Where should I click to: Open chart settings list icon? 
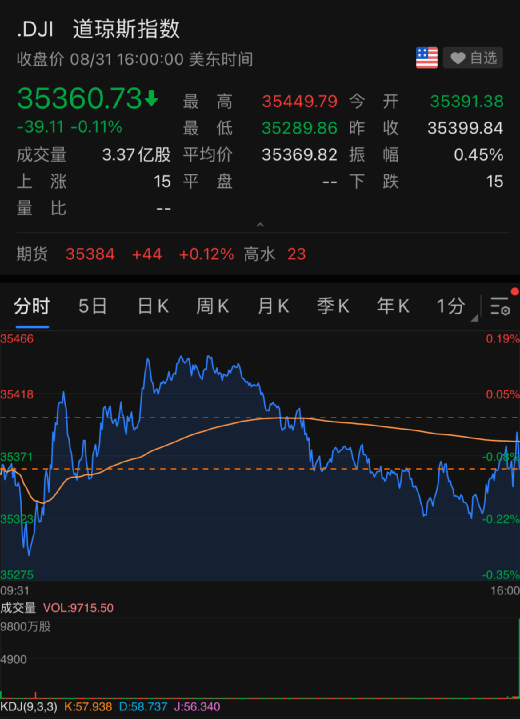(x=500, y=306)
